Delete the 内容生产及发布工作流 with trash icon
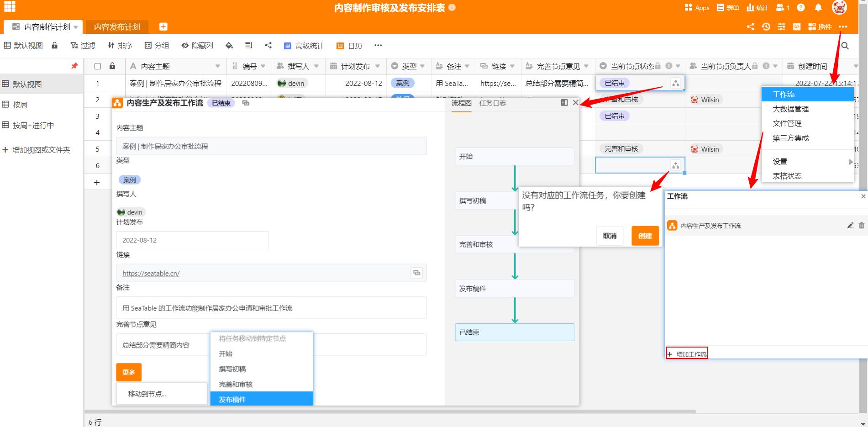The height and width of the screenshot is (427, 868). 861,226
